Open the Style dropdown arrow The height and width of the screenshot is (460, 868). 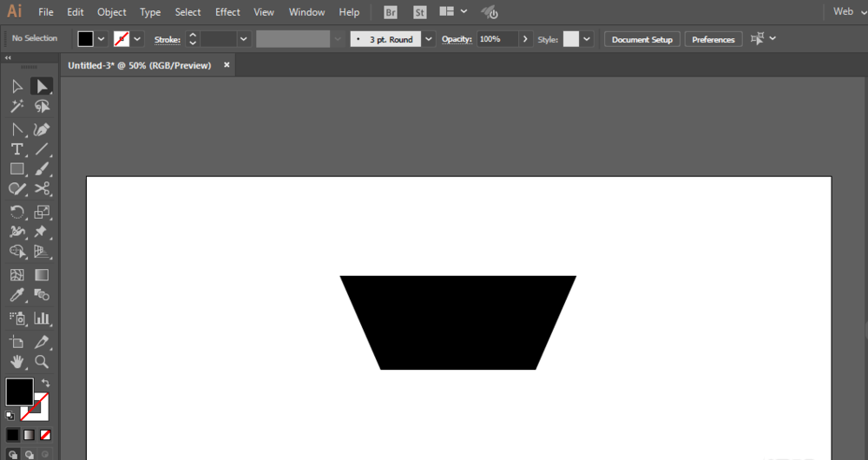(588, 39)
